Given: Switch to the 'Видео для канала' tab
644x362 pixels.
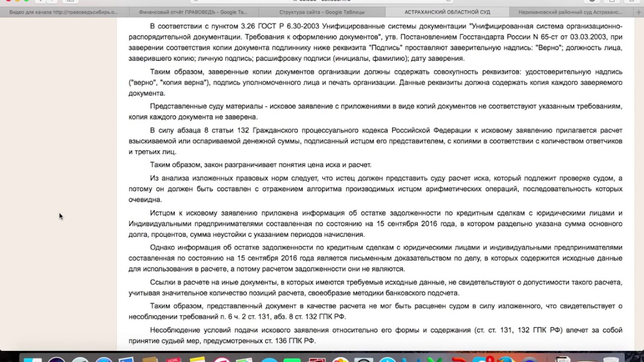Looking at the screenshot, I should pyautogui.click(x=63, y=12).
